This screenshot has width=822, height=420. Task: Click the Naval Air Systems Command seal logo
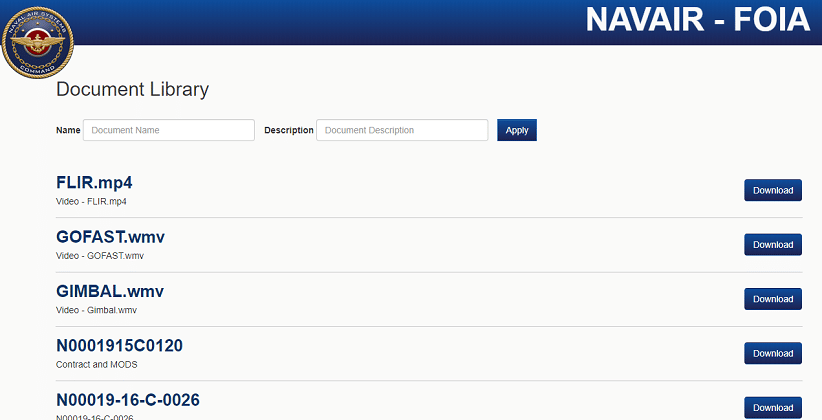click(38, 42)
